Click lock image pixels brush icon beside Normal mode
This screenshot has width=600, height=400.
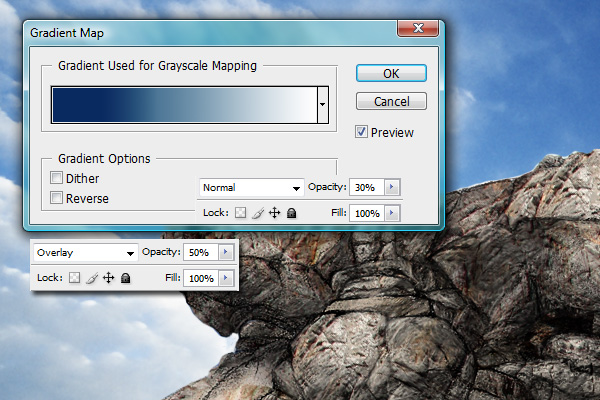click(258, 213)
